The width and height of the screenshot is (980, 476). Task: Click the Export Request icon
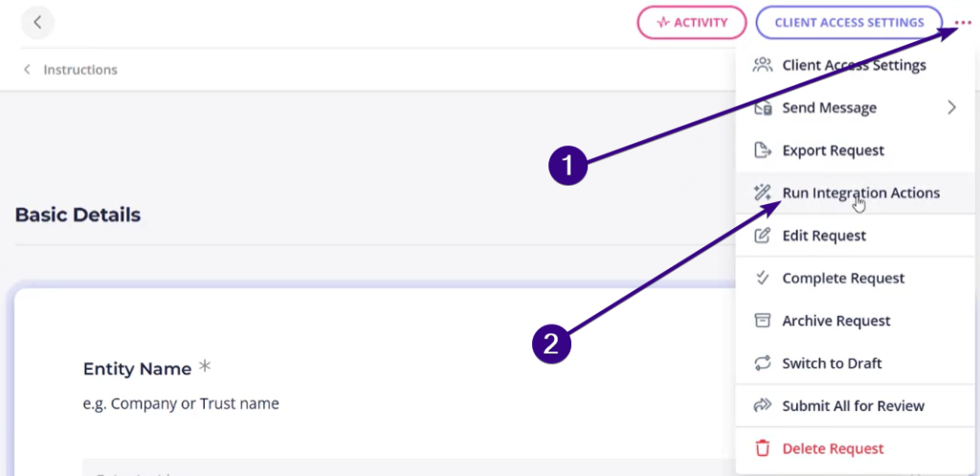(x=763, y=150)
